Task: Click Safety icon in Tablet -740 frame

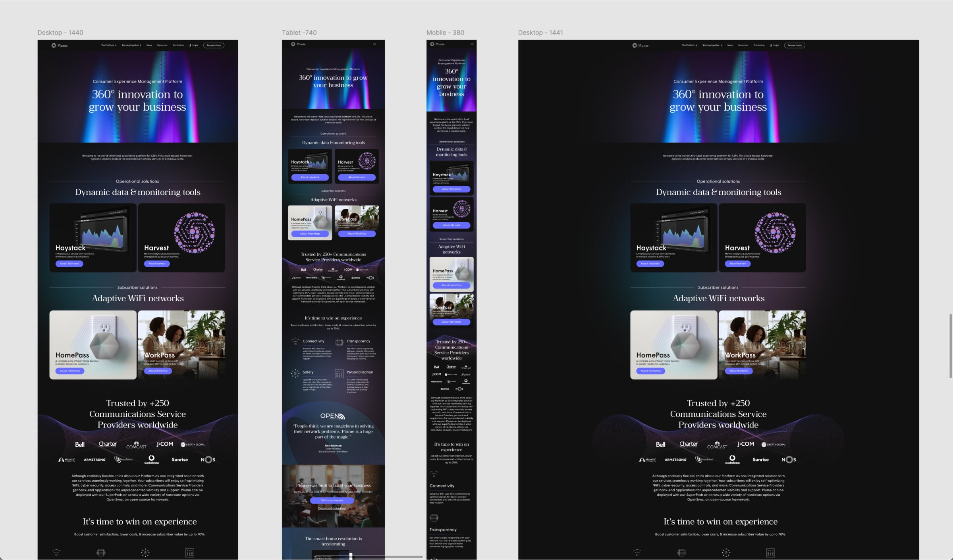Action: (x=295, y=373)
